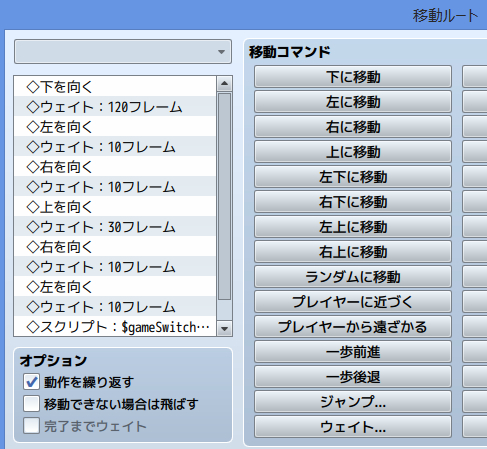Image resolution: width=487 pixels, height=449 pixels.
Task: Click the 右上に移動 button
Action: click(x=353, y=252)
